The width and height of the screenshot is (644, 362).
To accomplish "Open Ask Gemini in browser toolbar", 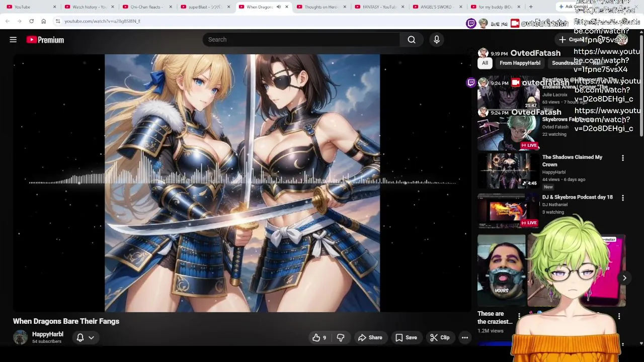I will coord(574,7).
